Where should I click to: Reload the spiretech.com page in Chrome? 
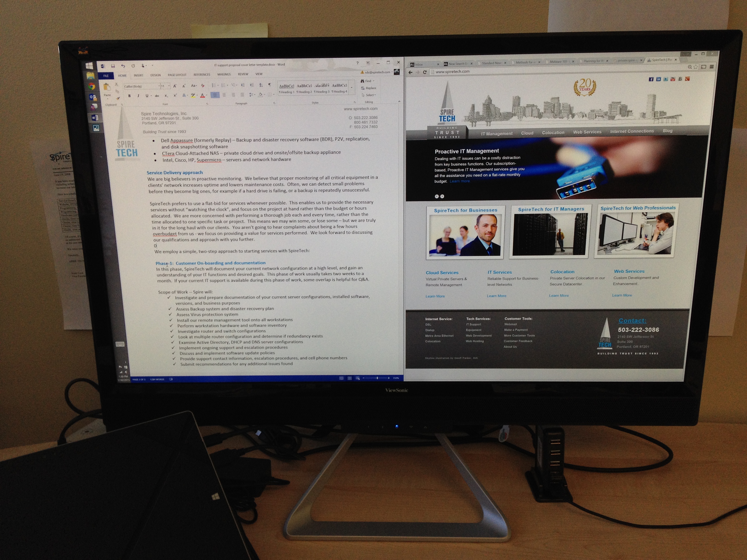click(x=425, y=72)
